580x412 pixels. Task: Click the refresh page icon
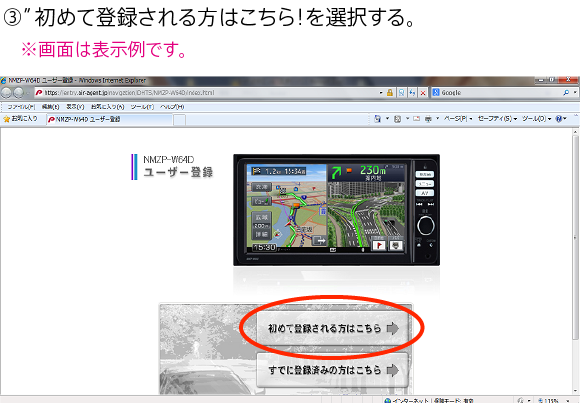[x=412, y=92]
